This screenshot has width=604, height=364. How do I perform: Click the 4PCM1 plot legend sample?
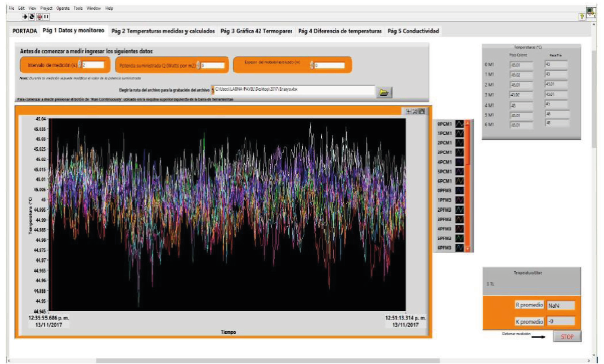(460, 162)
